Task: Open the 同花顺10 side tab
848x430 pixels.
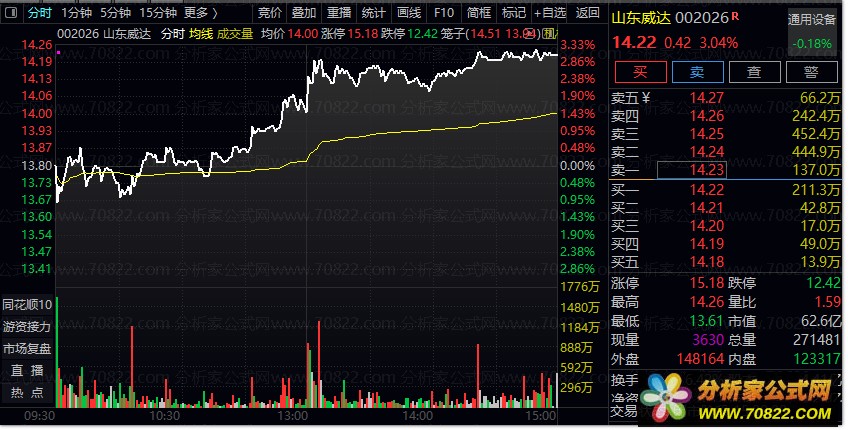Action: click(x=27, y=305)
